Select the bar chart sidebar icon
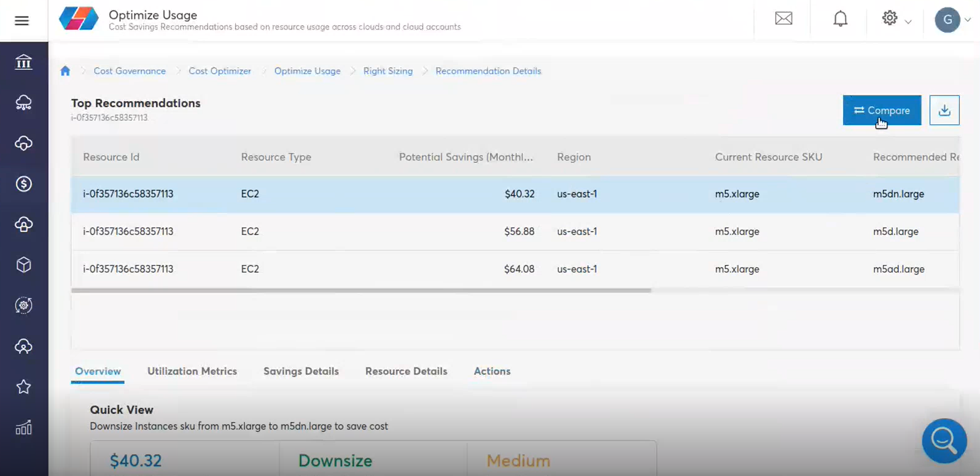The width and height of the screenshot is (980, 476). pos(23,428)
